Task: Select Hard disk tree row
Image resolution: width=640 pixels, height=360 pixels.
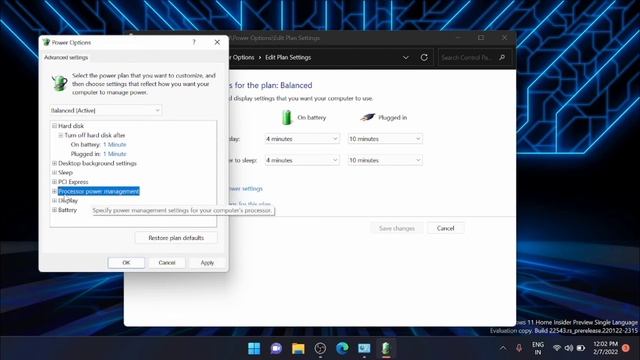Action: [71, 126]
